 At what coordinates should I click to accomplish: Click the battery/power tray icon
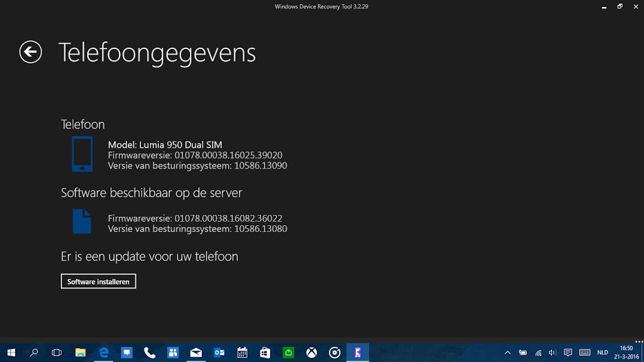(x=523, y=352)
